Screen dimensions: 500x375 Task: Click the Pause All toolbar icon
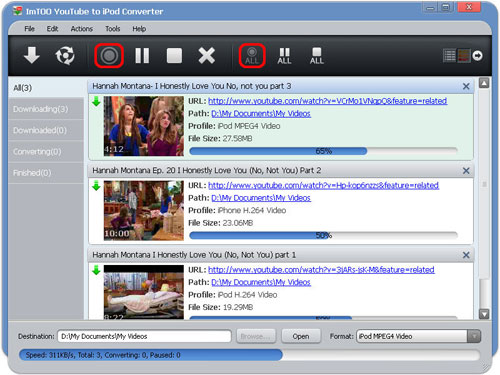284,56
